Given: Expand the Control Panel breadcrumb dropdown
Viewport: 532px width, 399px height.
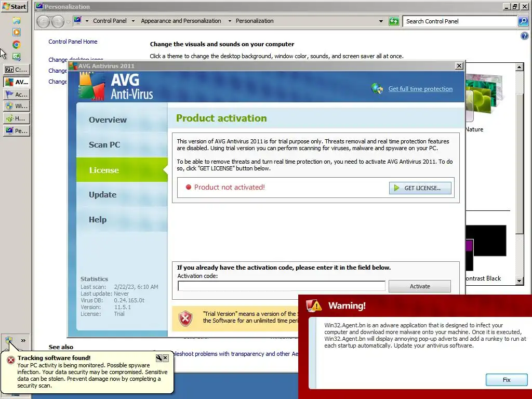Looking at the screenshot, I should pos(133,21).
